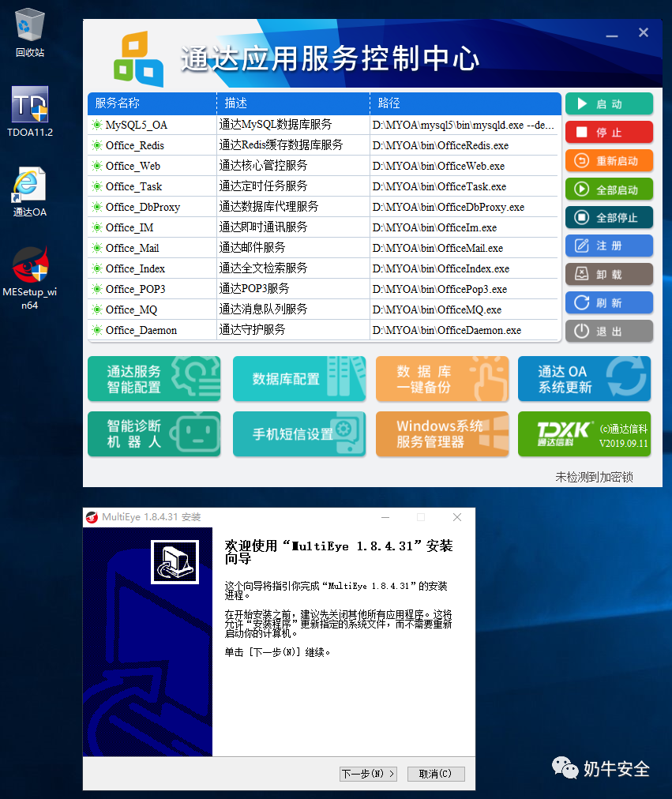Click the 描述 column header

click(x=294, y=103)
